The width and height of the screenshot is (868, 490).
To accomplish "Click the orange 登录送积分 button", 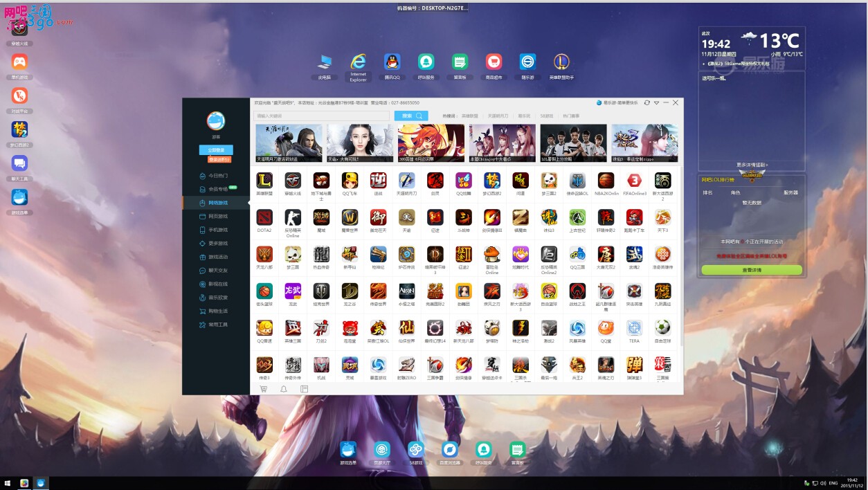I will point(219,159).
